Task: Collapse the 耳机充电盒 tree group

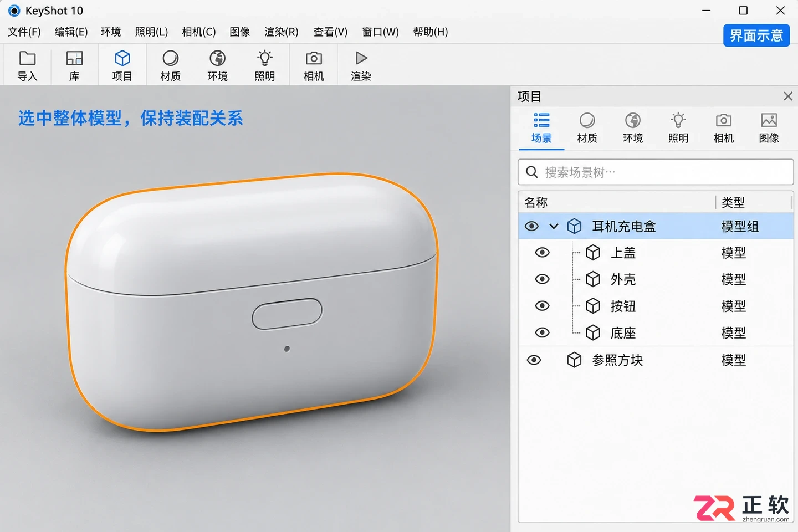Action: [x=554, y=226]
